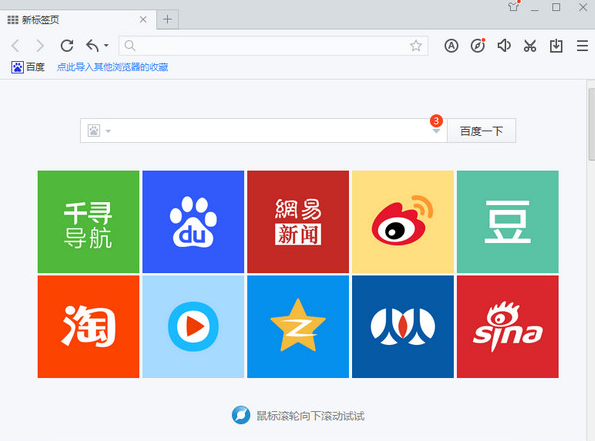Viewport: 595px width, 441px height.
Task: Open the skin shirt icon
Action: (x=513, y=6)
